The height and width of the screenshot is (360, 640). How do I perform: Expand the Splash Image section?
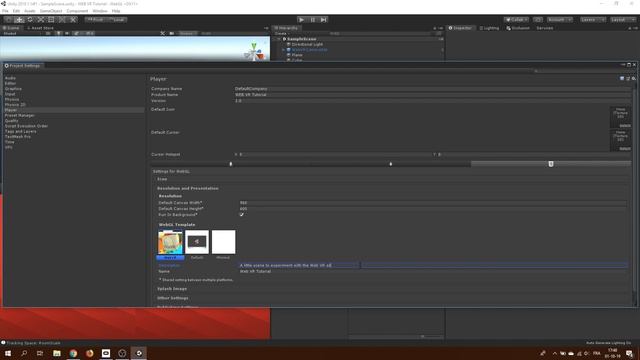pos(172,289)
